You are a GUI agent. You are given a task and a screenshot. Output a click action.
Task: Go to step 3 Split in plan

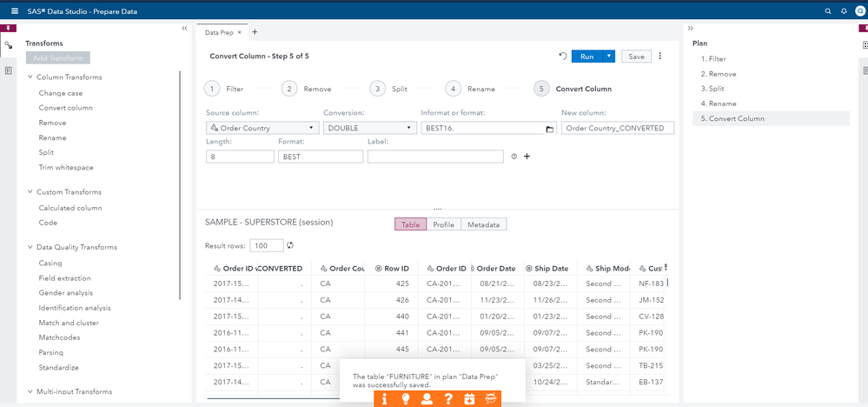click(717, 89)
